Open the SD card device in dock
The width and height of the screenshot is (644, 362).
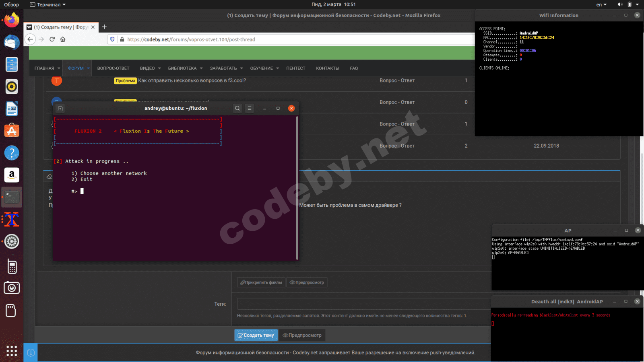click(x=12, y=311)
